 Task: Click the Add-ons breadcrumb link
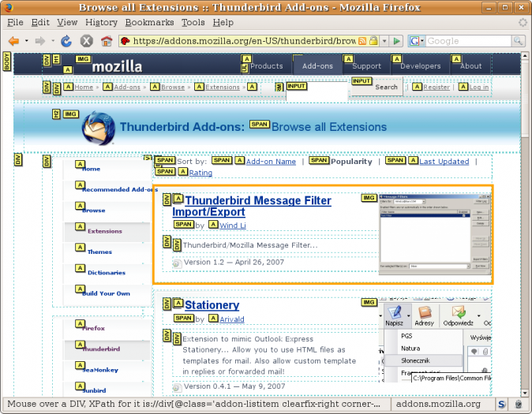pyautogui.click(x=127, y=88)
